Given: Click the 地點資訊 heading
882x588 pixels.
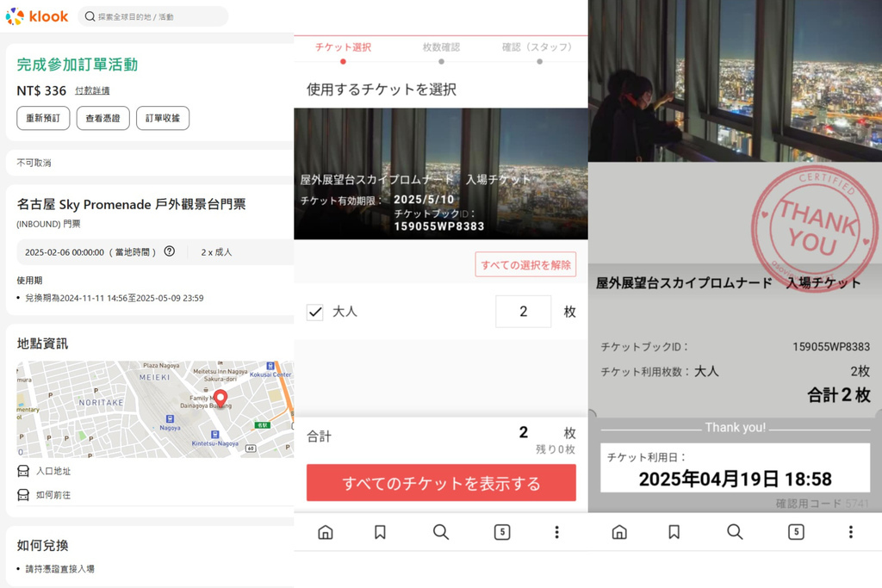Looking at the screenshot, I should [x=43, y=344].
